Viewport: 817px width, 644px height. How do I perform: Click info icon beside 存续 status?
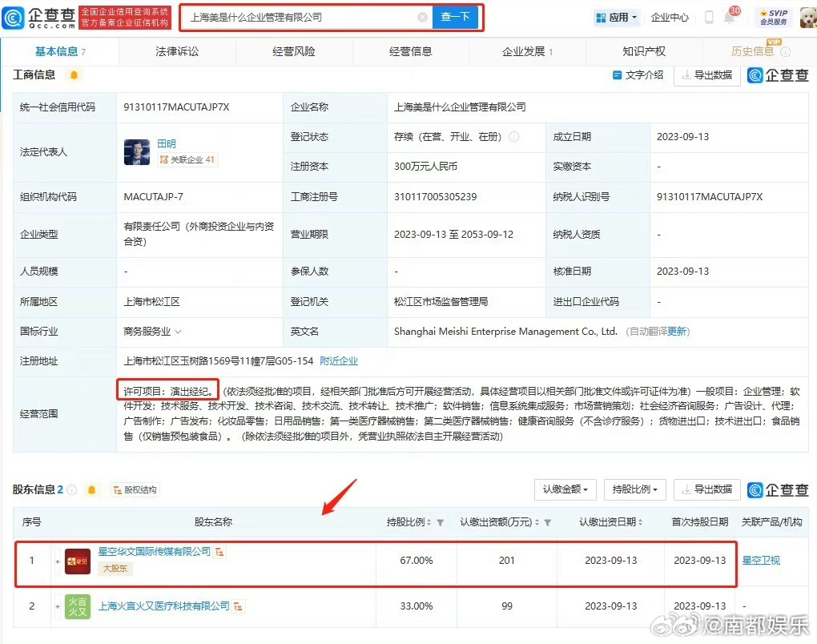point(513,136)
